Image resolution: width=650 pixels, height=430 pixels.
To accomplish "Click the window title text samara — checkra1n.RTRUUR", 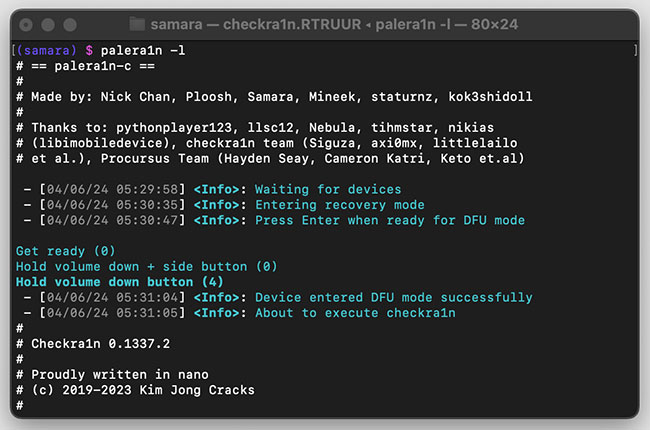I will (256, 24).
